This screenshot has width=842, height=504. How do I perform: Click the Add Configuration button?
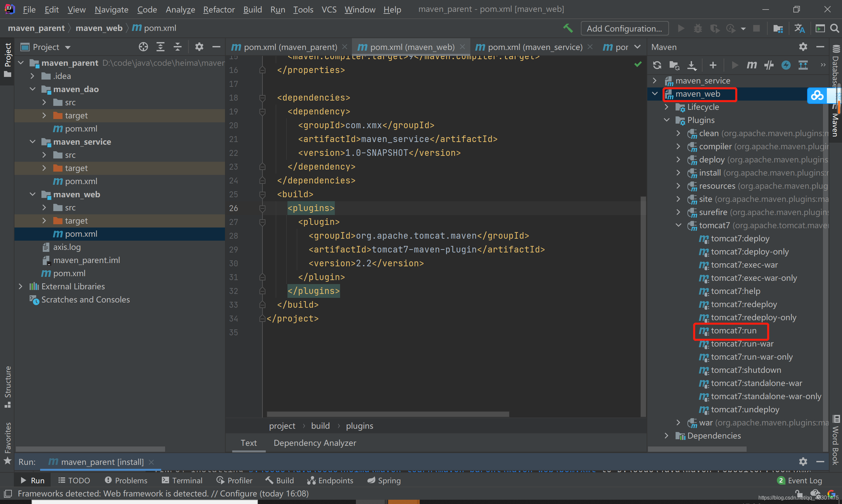pyautogui.click(x=624, y=29)
